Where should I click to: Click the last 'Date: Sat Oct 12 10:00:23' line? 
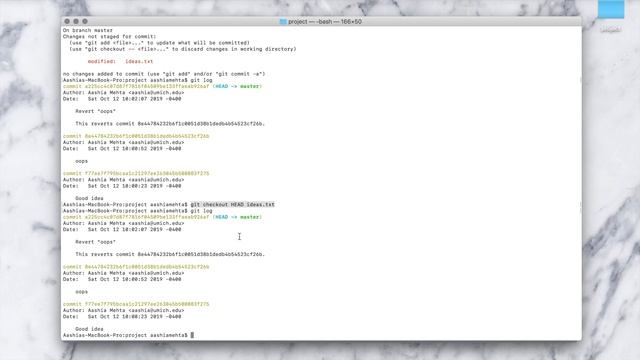[x=122, y=316]
